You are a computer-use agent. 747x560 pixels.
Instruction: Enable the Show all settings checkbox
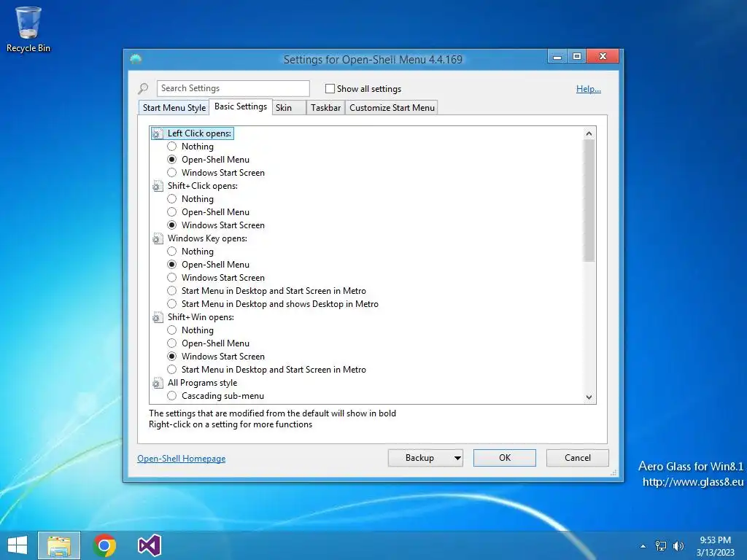pyautogui.click(x=330, y=88)
